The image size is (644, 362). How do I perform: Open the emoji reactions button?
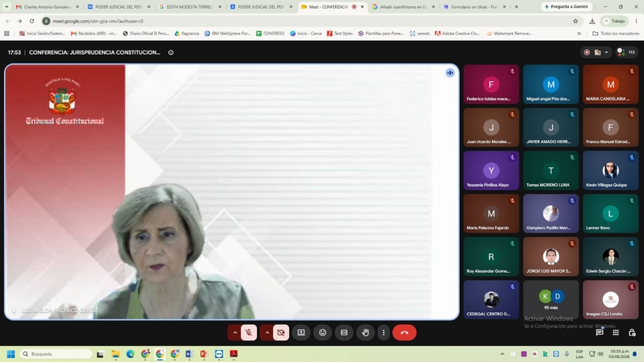pos(323,332)
